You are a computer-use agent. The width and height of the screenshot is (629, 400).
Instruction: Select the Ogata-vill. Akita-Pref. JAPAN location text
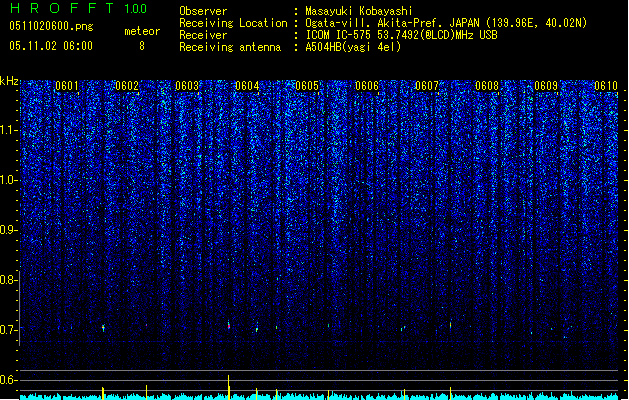446,23
